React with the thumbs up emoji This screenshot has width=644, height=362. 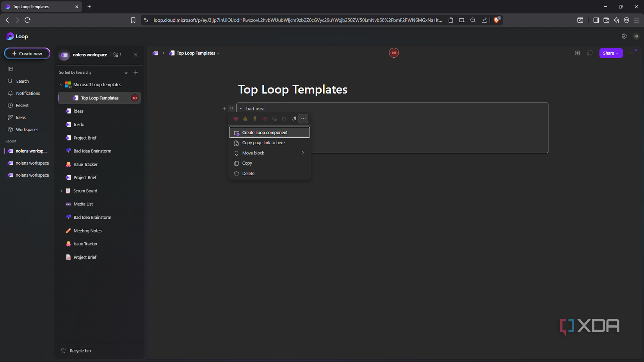point(245,119)
